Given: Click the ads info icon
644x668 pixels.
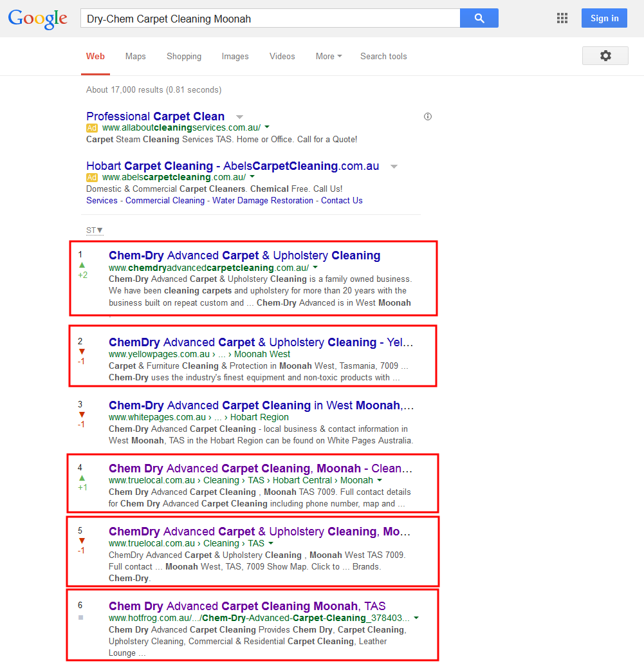Looking at the screenshot, I should (428, 116).
